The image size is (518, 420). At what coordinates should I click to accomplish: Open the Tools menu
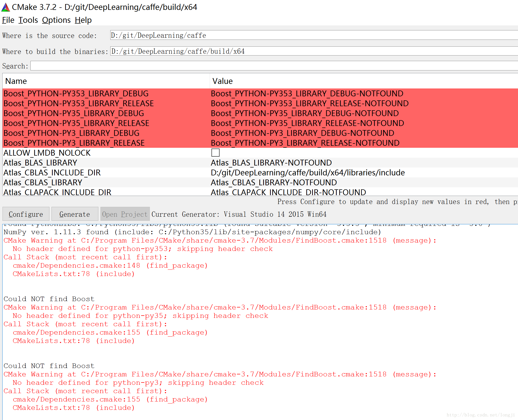(28, 20)
